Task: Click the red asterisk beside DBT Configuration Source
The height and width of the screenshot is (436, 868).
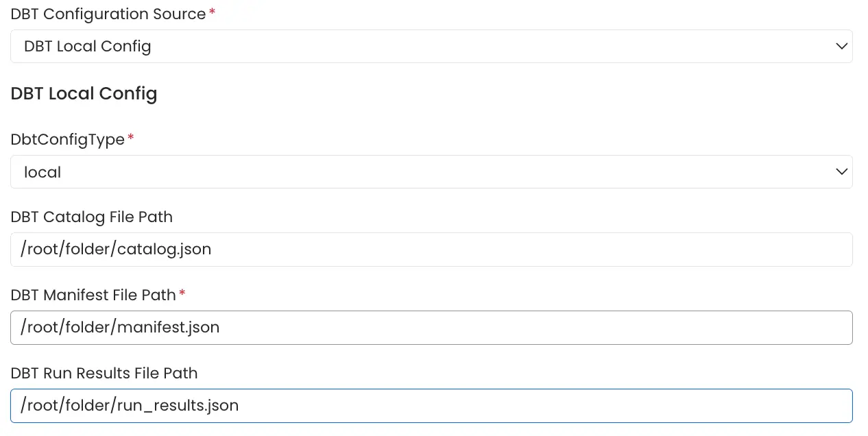Action: [213, 13]
